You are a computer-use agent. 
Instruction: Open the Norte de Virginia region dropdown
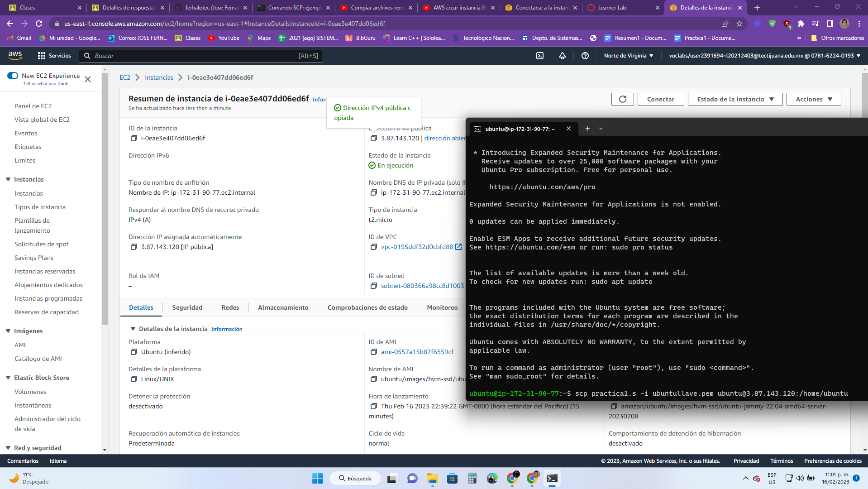(628, 56)
